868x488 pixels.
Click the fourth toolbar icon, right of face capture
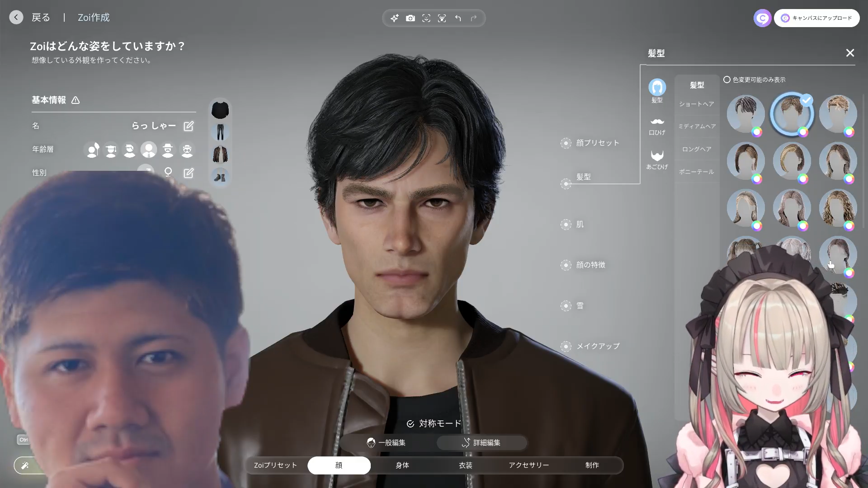[442, 18]
